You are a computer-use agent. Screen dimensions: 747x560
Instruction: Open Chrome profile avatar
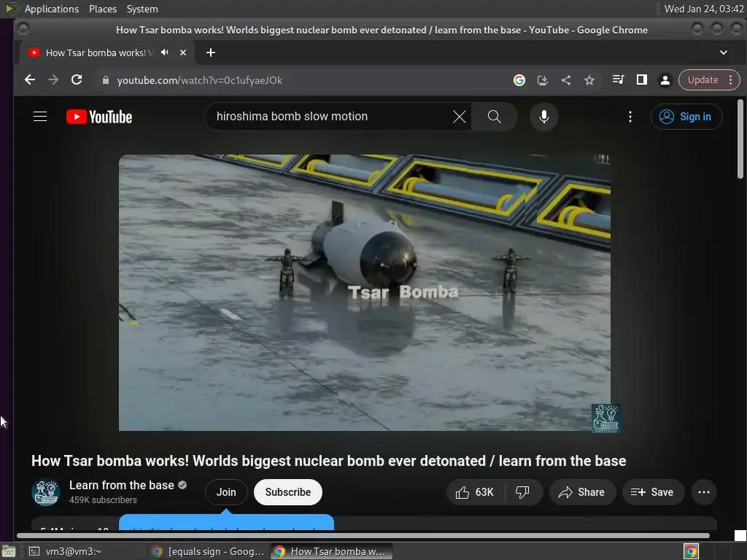click(x=665, y=80)
